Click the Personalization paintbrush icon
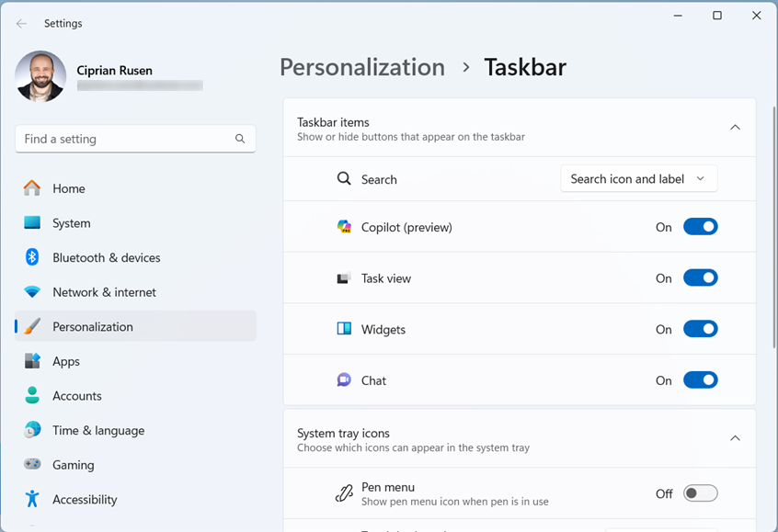 (x=32, y=326)
